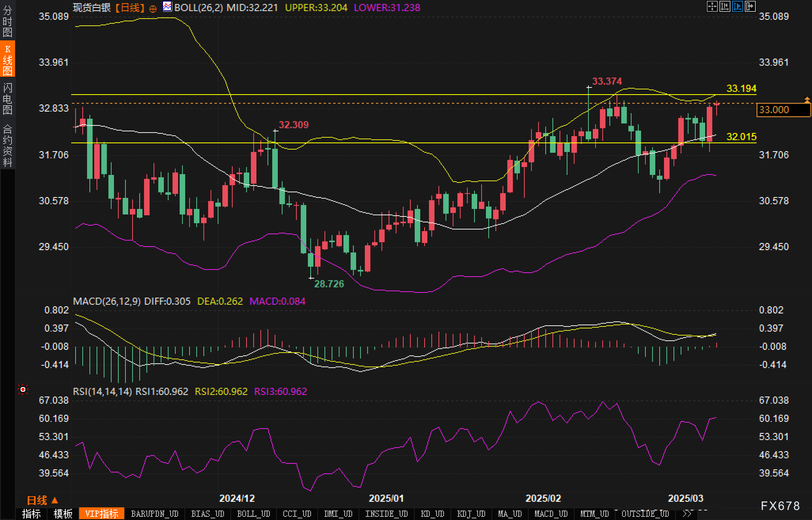
Task: Apply the BOLL_UD indicator
Action: pyautogui.click(x=253, y=514)
